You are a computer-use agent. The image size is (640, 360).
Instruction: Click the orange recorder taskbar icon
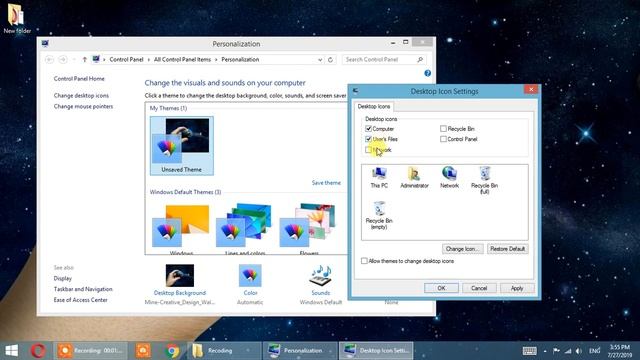pos(143,351)
